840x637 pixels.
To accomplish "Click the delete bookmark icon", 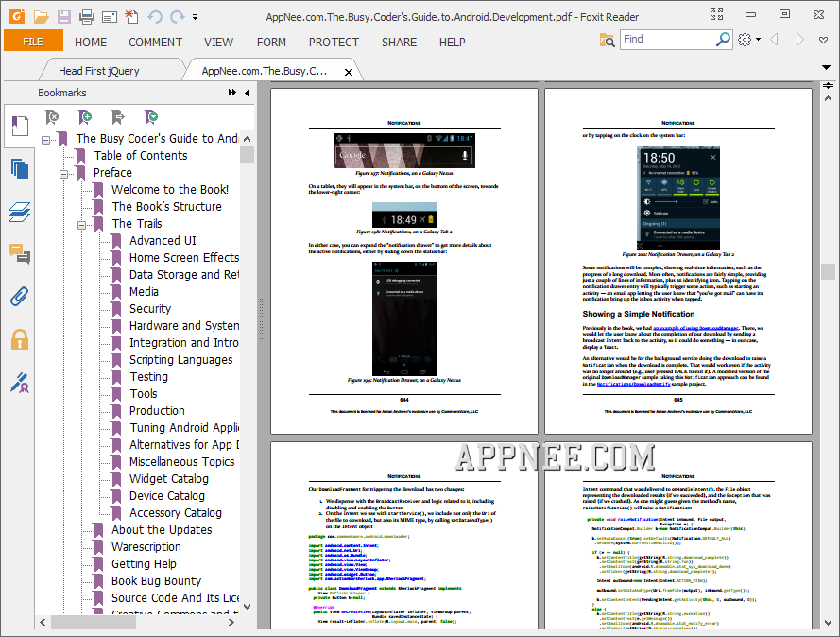I will tap(52, 117).
